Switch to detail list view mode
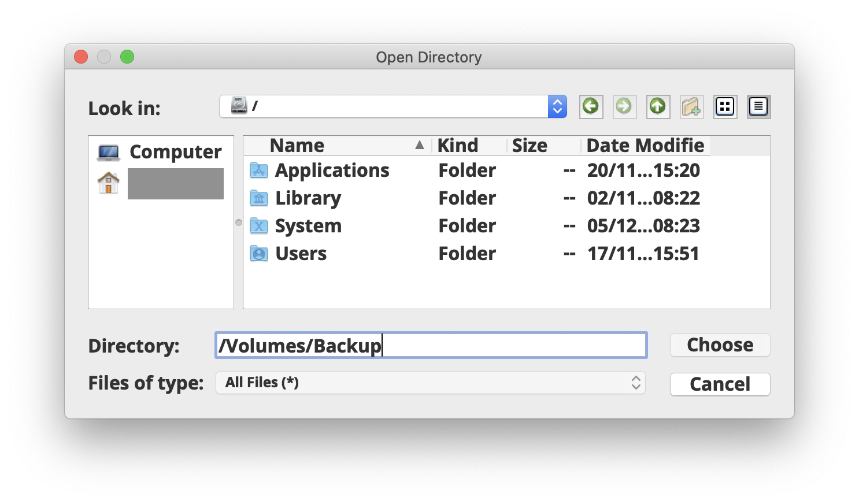Image resolution: width=859 pixels, height=504 pixels. [758, 106]
